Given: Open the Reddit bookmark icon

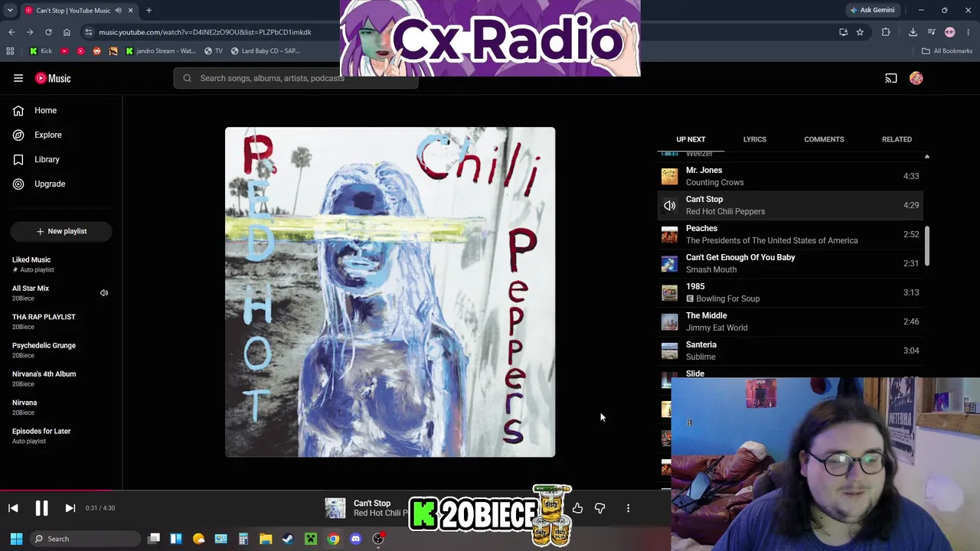Looking at the screenshot, I should click(x=96, y=51).
